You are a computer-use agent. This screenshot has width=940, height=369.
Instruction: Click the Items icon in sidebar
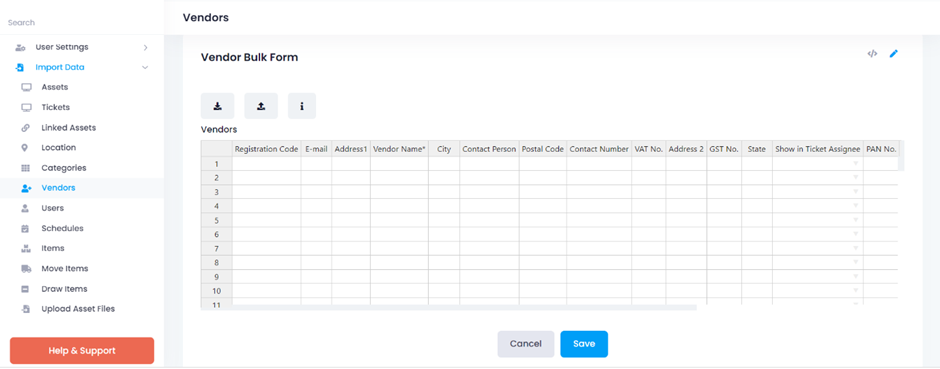tap(25, 248)
